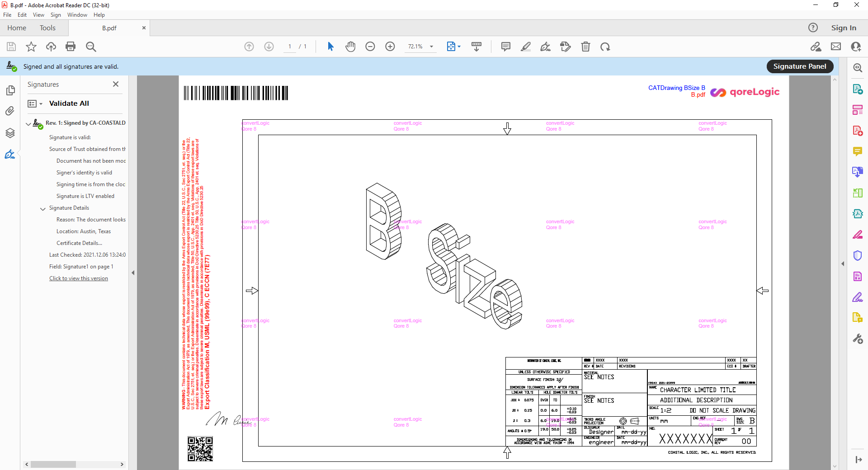
Task: Click the Stamp tool icon
Action: coord(566,47)
